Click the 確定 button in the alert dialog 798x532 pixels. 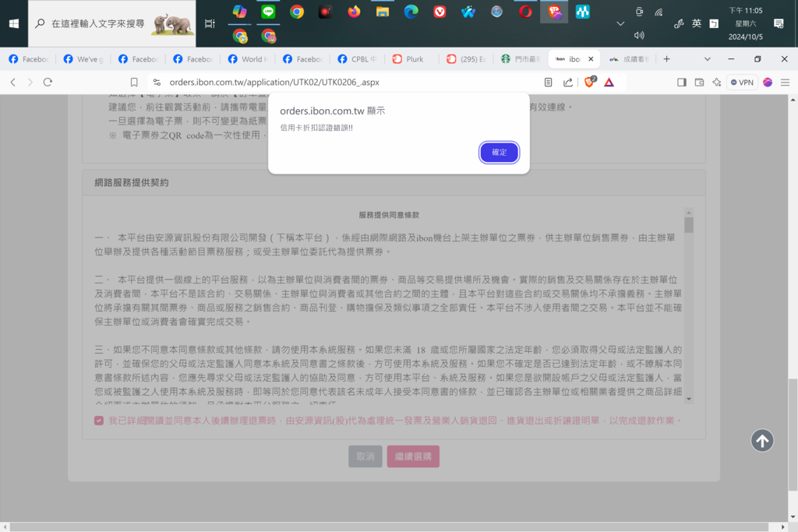click(x=499, y=152)
